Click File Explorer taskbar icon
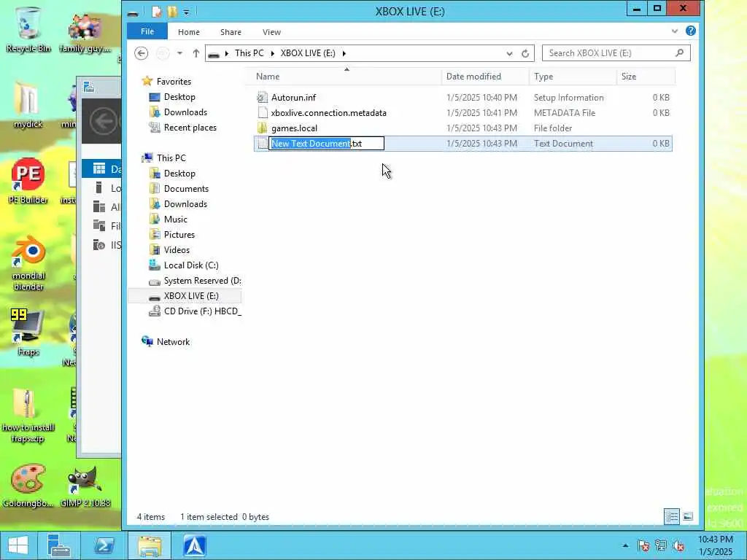The width and height of the screenshot is (747, 560). [x=150, y=545]
